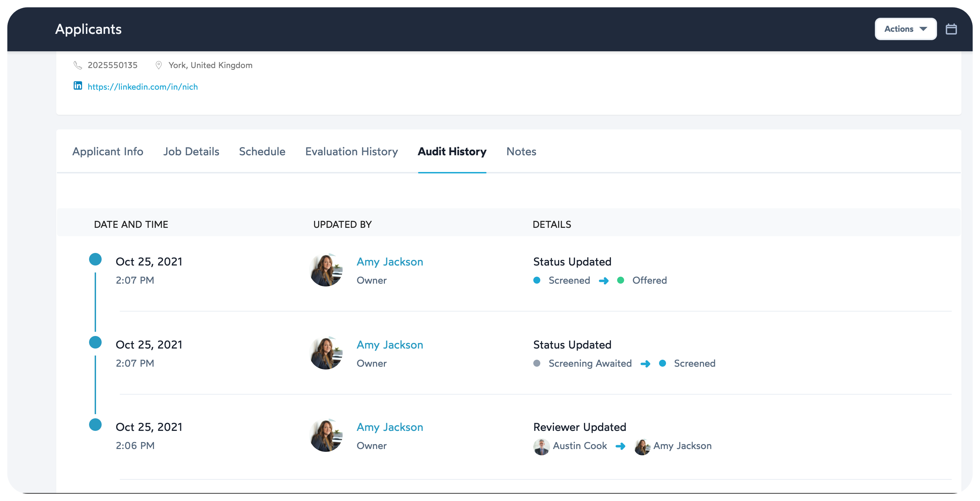
Task: Click the blue timeline dot for the 2:06 PM entry
Action: (95, 425)
